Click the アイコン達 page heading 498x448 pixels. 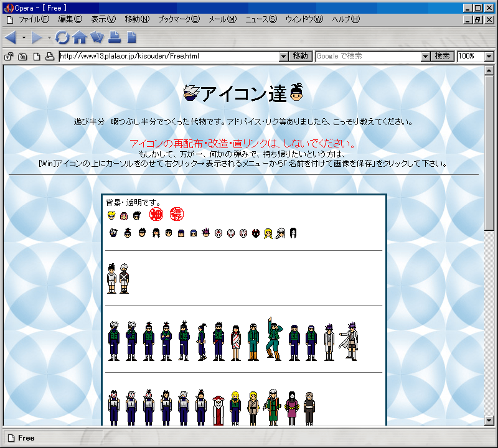243,94
